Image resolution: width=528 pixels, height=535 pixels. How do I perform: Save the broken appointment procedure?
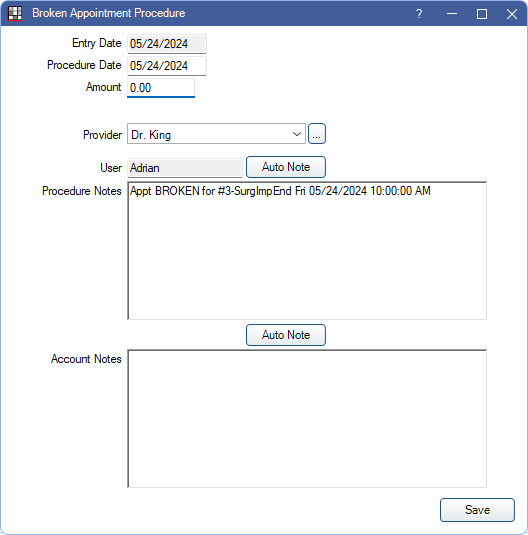point(477,510)
